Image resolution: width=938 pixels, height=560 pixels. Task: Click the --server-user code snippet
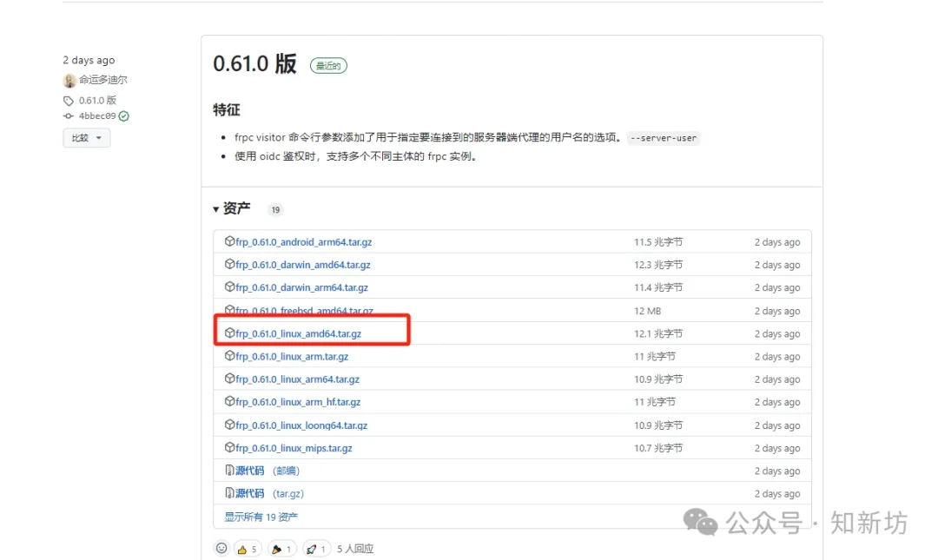(x=664, y=137)
